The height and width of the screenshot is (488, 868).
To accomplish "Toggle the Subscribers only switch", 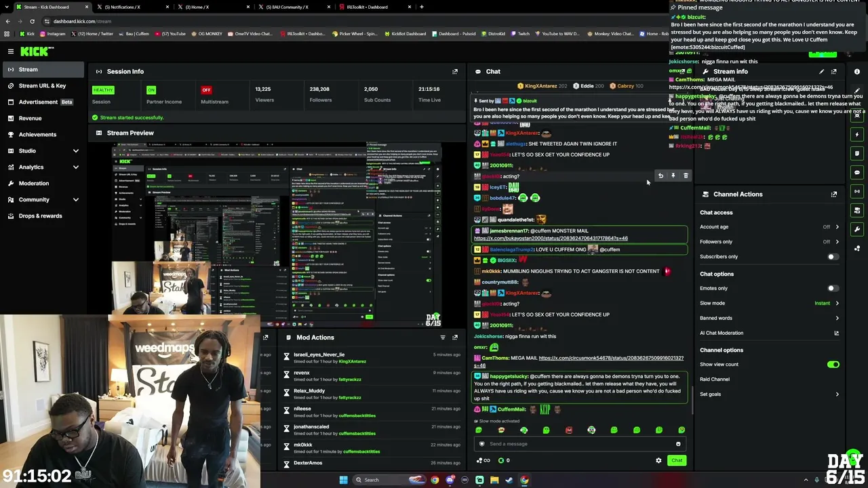I will (833, 257).
